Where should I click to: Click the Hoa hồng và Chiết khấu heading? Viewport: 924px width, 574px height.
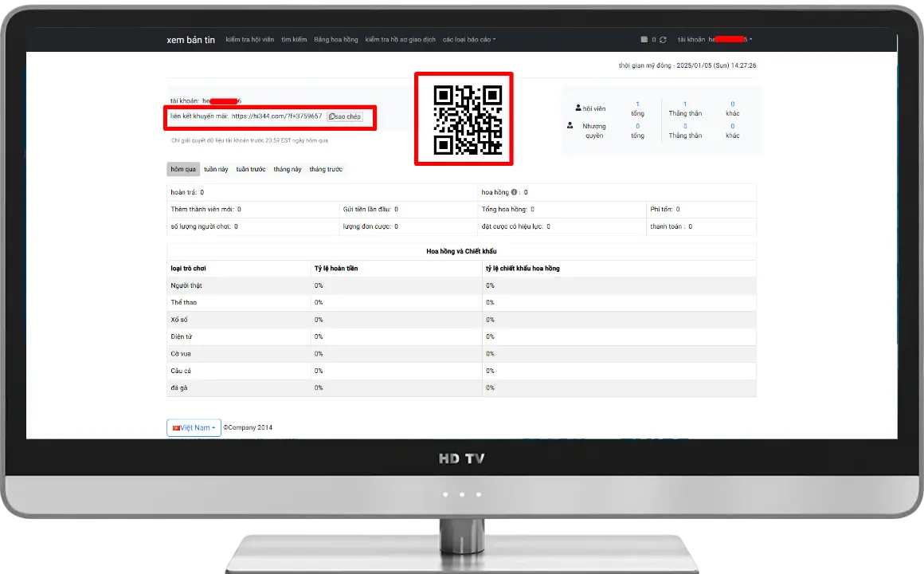(461, 251)
